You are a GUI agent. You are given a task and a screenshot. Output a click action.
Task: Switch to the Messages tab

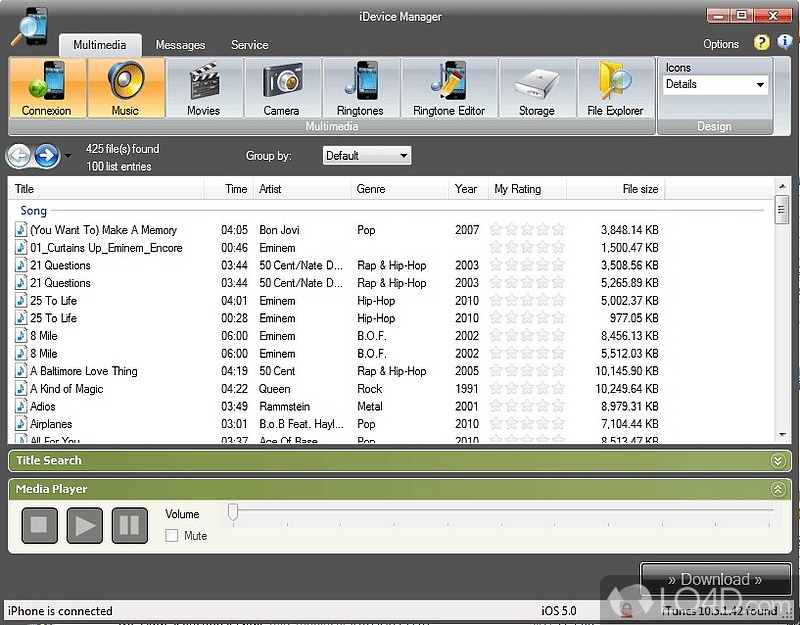click(180, 45)
